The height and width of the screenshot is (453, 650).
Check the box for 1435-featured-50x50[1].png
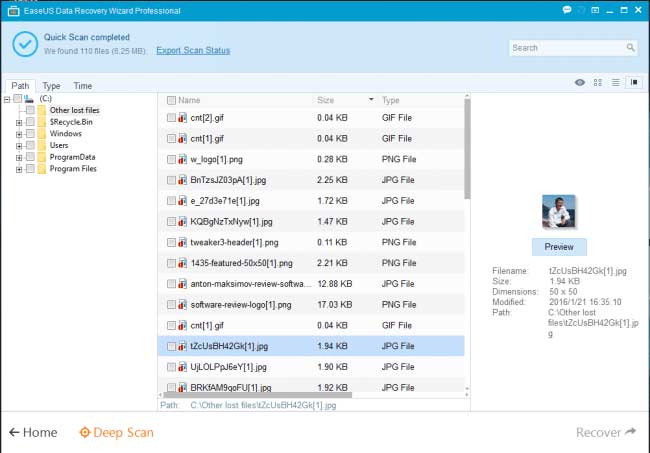[171, 263]
